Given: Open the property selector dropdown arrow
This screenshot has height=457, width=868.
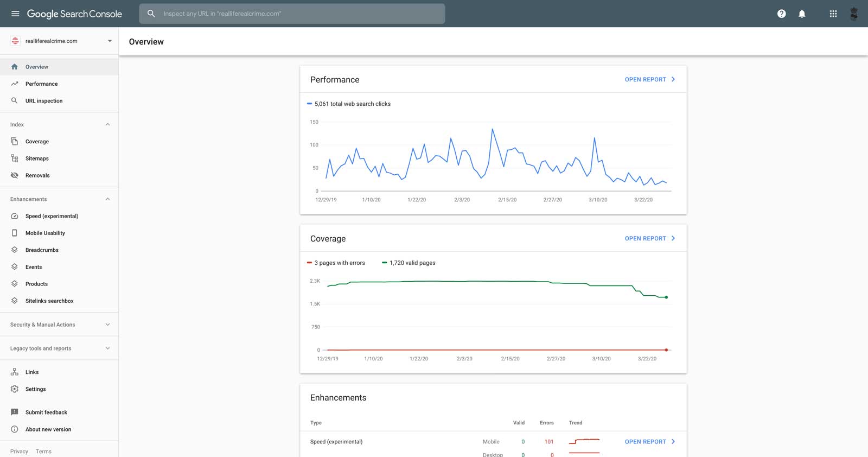Looking at the screenshot, I should coord(110,41).
